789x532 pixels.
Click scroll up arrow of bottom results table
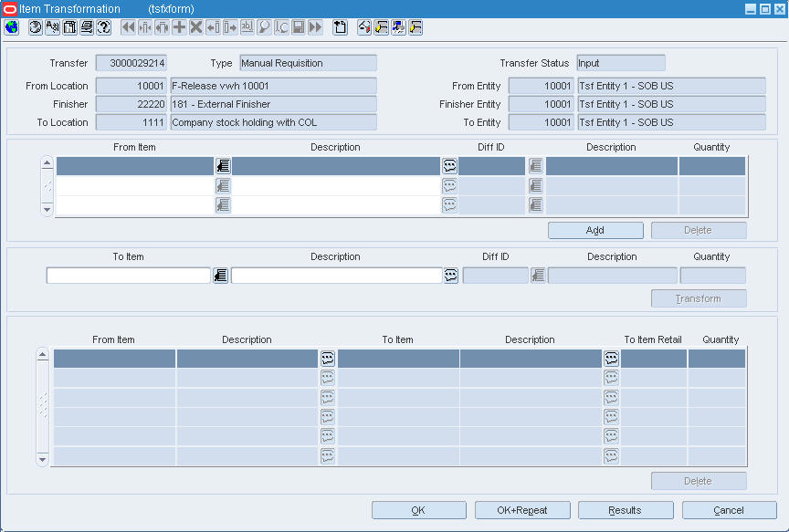[x=43, y=355]
